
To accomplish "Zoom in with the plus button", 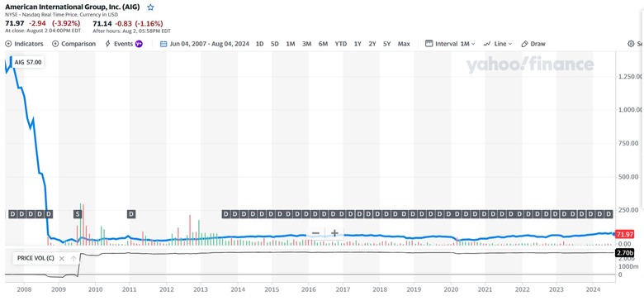I will click(x=334, y=233).
